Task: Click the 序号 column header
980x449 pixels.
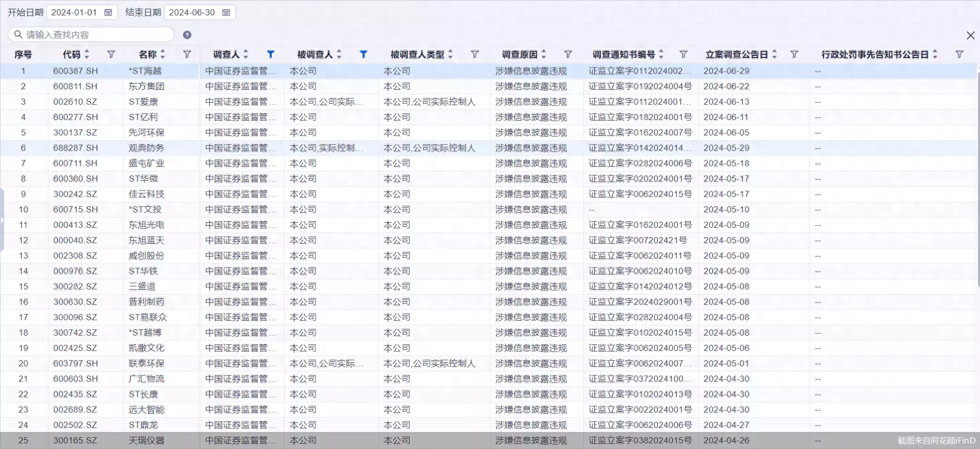Action: coord(23,54)
